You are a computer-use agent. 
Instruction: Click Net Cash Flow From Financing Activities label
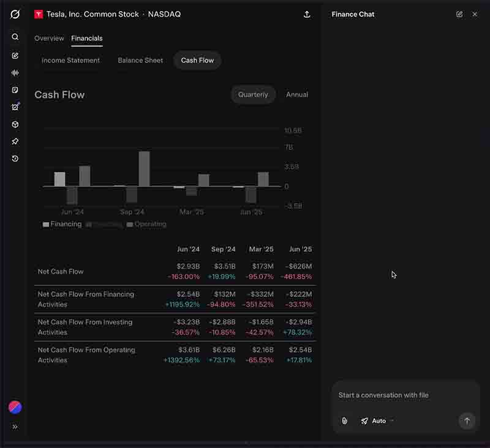tap(86, 299)
